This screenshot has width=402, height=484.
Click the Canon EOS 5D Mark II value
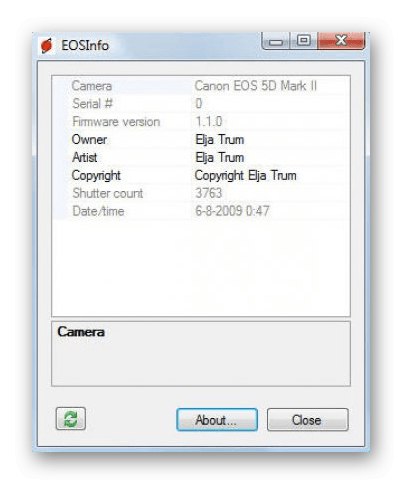click(x=256, y=86)
